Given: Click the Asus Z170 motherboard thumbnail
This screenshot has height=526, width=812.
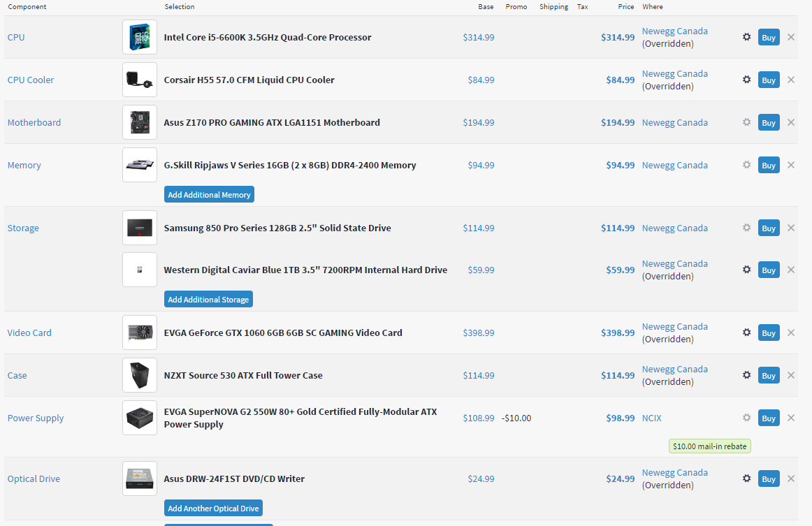Looking at the screenshot, I should click(x=140, y=122).
